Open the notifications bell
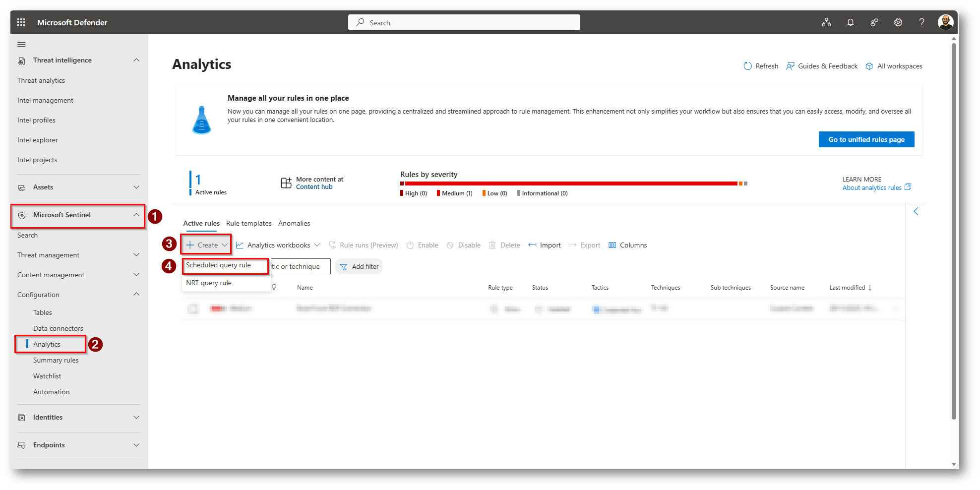Viewport: 980px width, 490px height. pos(851,22)
